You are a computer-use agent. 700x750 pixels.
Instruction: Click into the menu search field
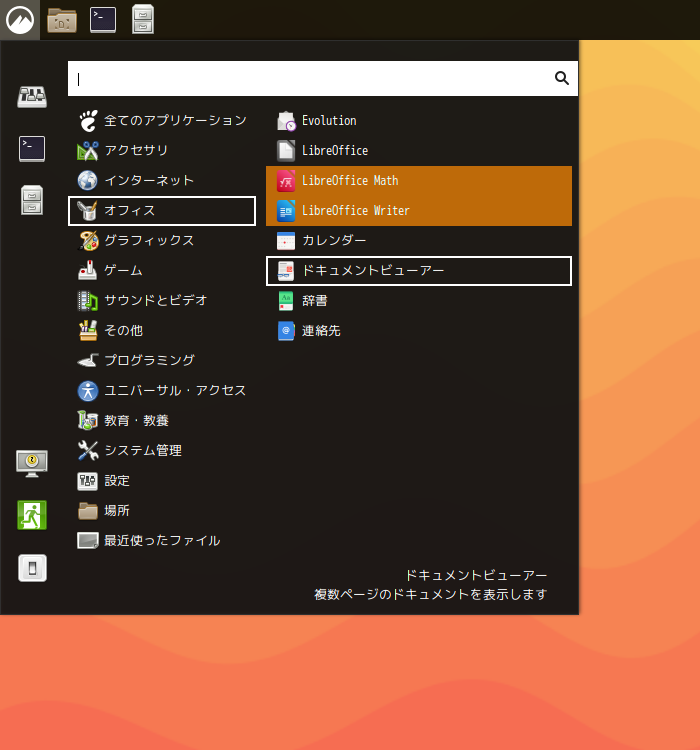coord(323,78)
